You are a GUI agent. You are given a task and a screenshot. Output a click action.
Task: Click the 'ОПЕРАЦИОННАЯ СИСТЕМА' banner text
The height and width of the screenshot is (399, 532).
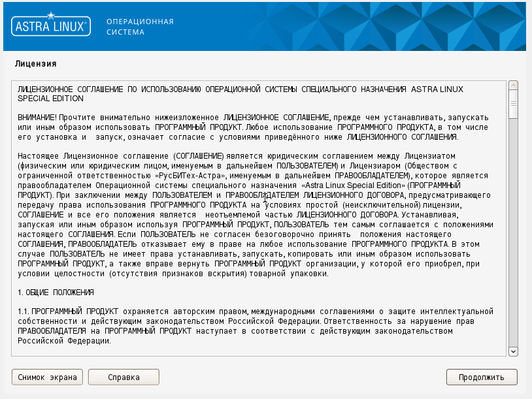point(140,27)
